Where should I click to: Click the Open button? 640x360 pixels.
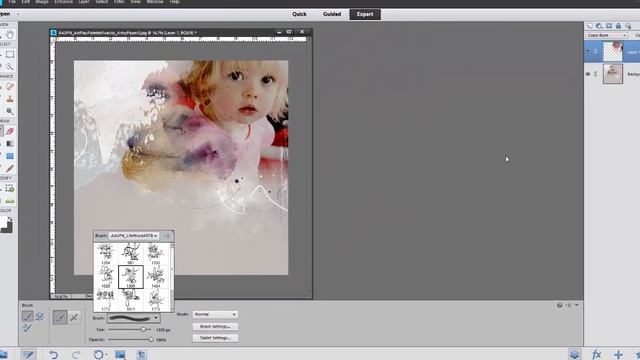pyautogui.click(x=5, y=14)
